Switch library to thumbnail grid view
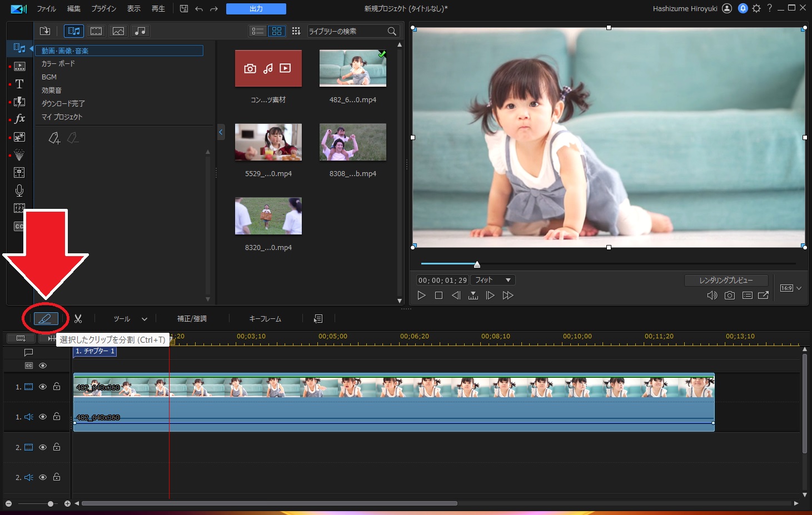Image resolution: width=812 pixels, height=515 pixels. click(277, 31)
